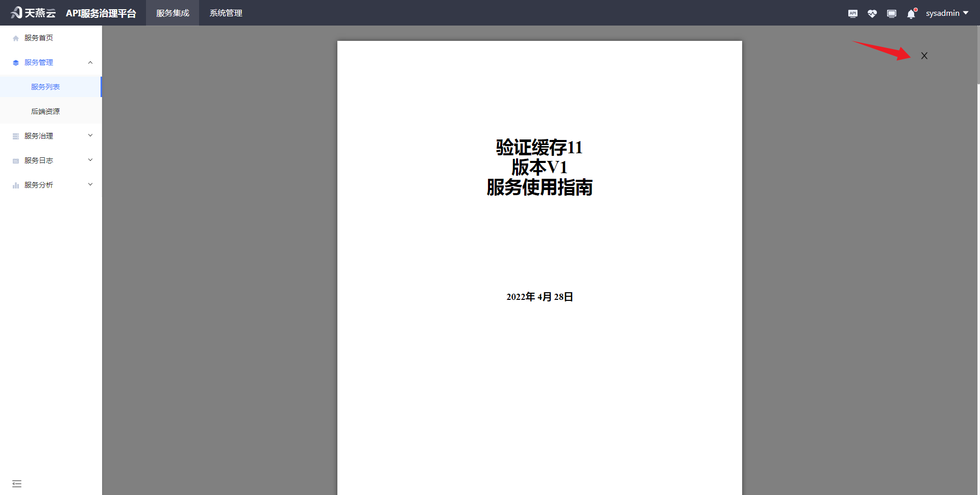Switch to the 服务集成 top tab

point(173,13)
